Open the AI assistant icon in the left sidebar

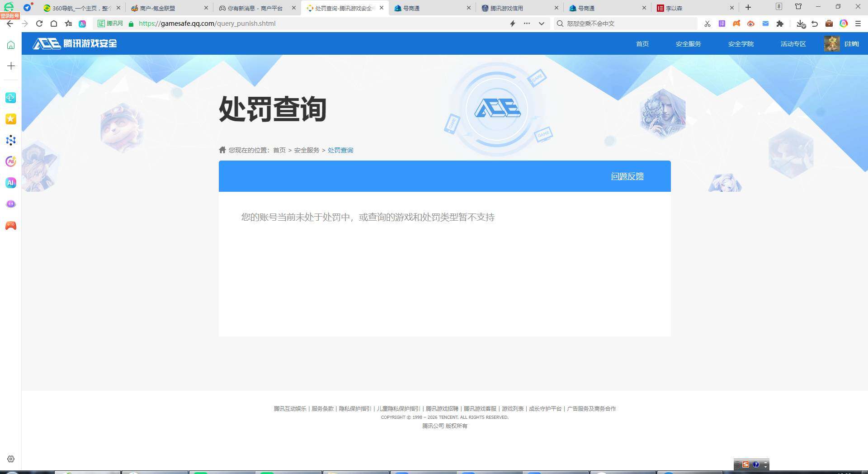[10, 183]
